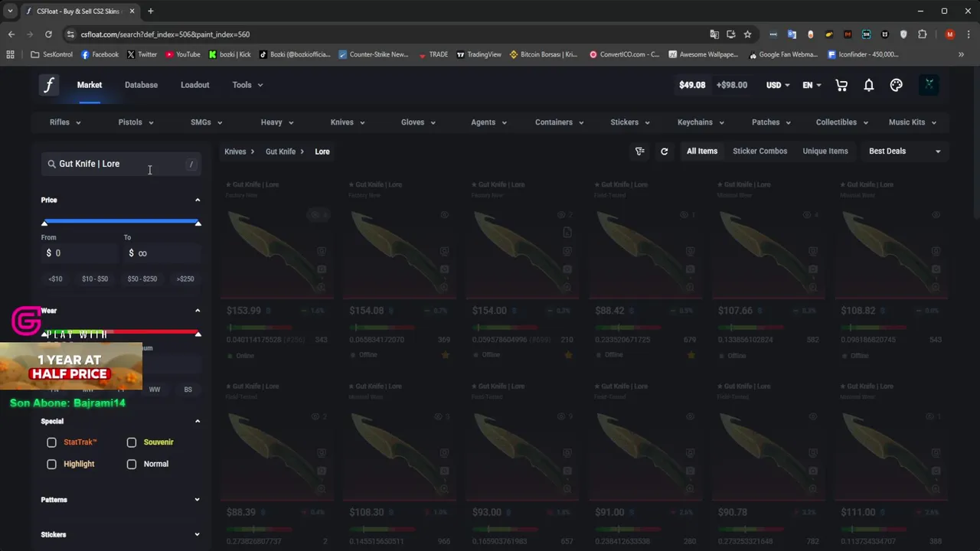This screenshot has height=551, width=980.
Task: Filter price to under $10
Action: point(55,279)
